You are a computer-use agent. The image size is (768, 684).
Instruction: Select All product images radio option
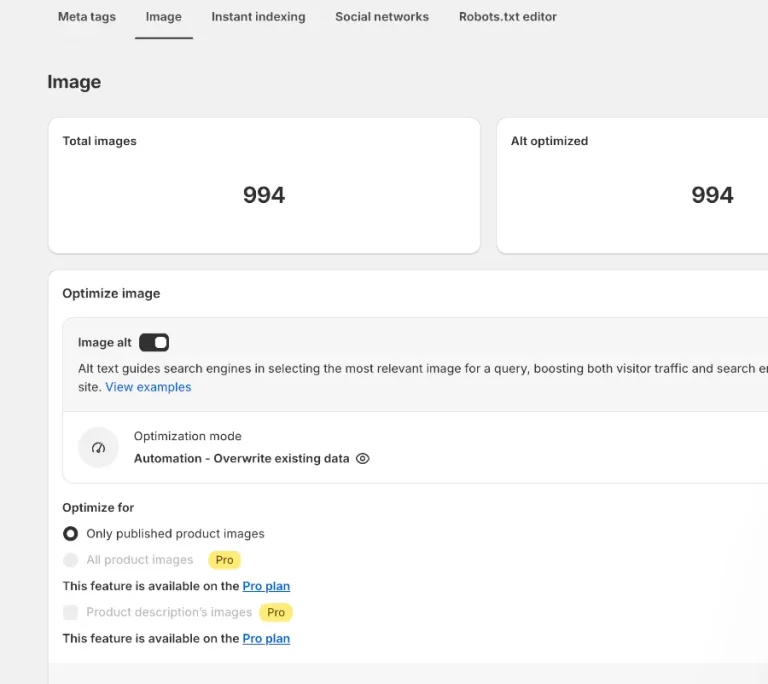(71, 560)
